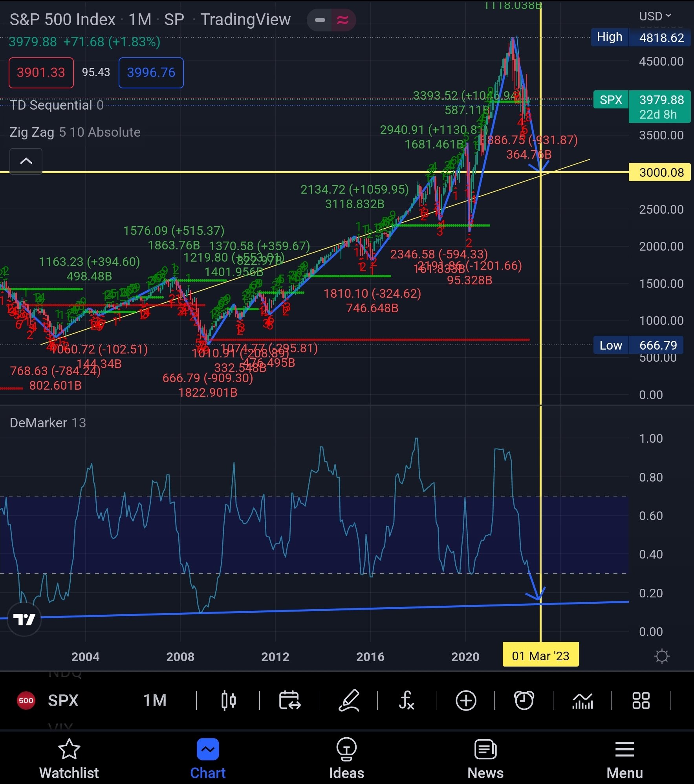694x784 pixels.
Task: Open the drawing tools pen icon
Action: (349, 701)
